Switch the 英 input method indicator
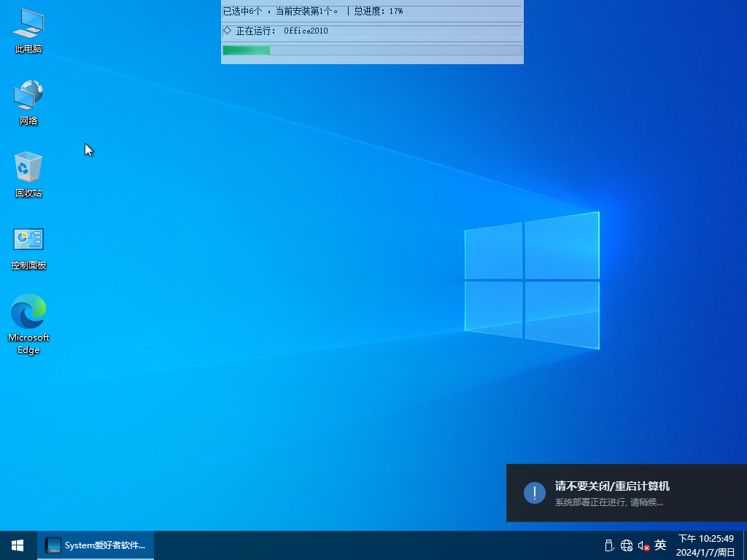The width and height of the screenshot is (747, 560). [660, 545]
